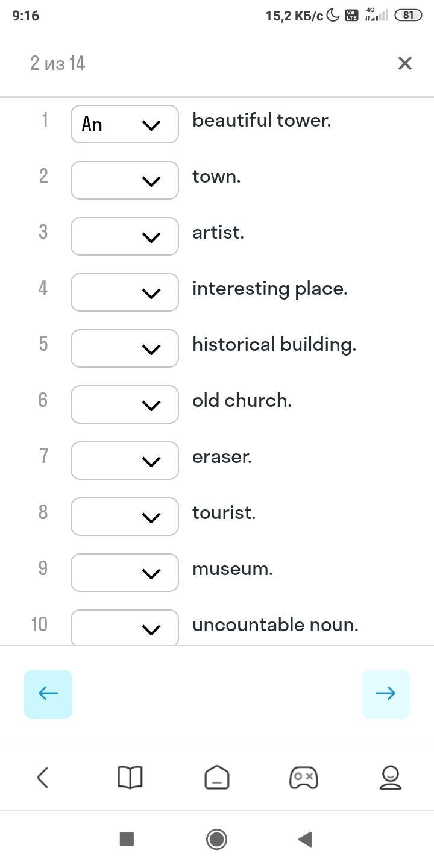Viewport: 434px width, 868px height.
Task: Open the home icon in bottom bar
Action: click(217, 778)
